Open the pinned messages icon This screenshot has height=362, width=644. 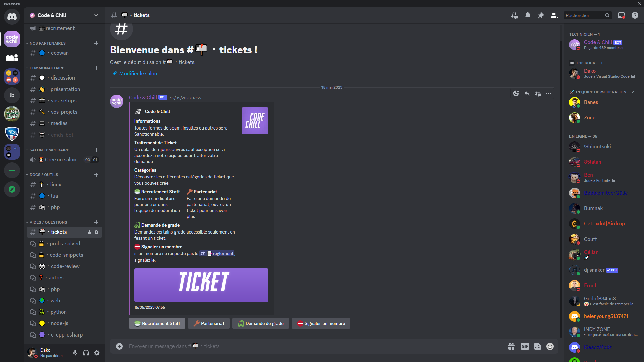coord(541,15)
